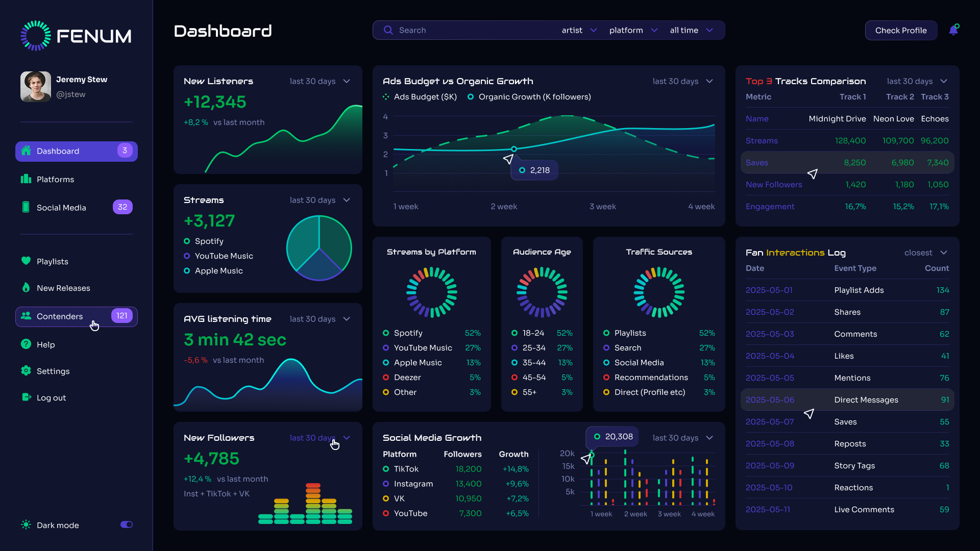Expand Fan Interactions Log closest dropdown

pyautogui.click(x=925, y=253)
